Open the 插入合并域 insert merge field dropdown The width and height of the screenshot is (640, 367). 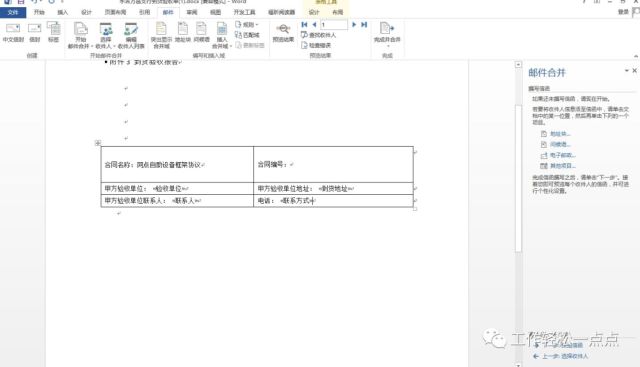tap(222, 35)
